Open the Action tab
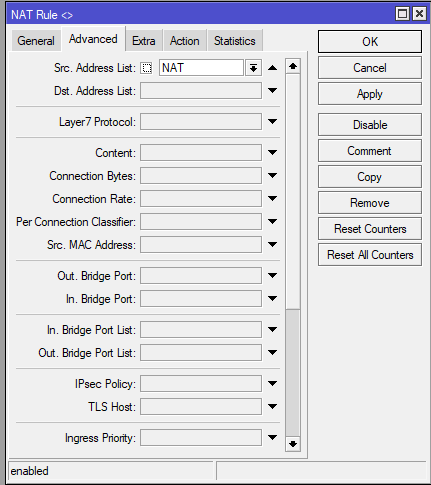Screen dimensions: 431x485 point(185,41)
